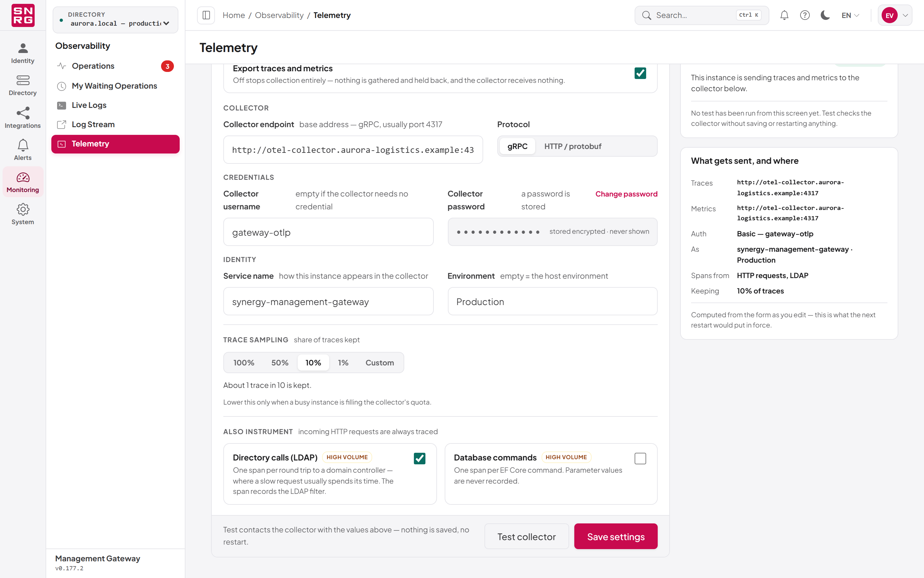The width and height of the screenshot is (924, 578).
Task: Open the notifications bell
Action: pyautogui.click(x=784, y=15)
